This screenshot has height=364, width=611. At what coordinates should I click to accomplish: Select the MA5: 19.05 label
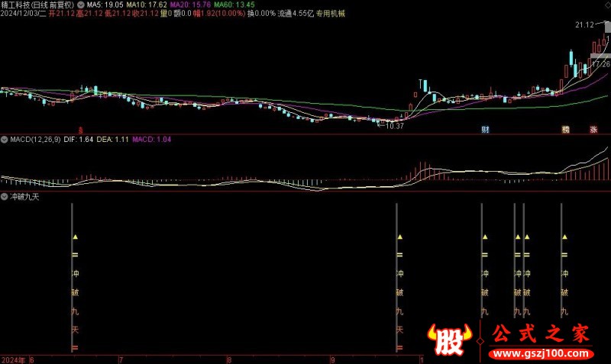click(x=105, y=5)
